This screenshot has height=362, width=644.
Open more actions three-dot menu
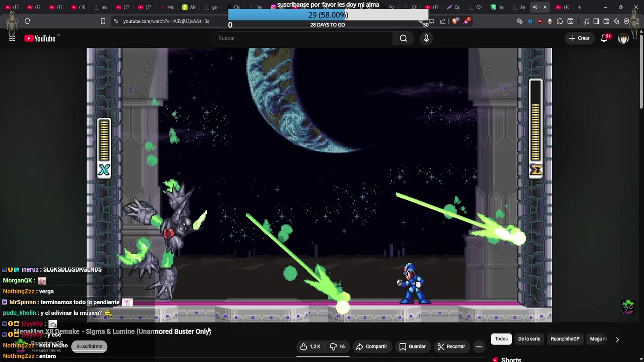click(479, 346)
